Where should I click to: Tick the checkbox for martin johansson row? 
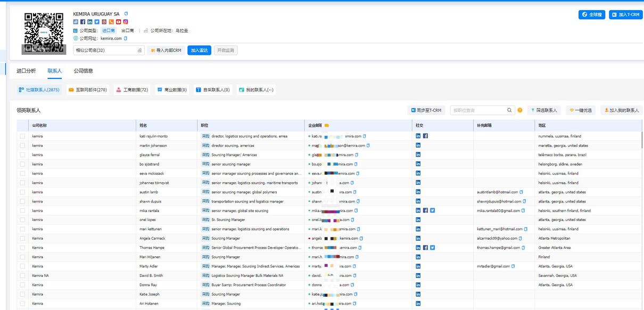22,145
